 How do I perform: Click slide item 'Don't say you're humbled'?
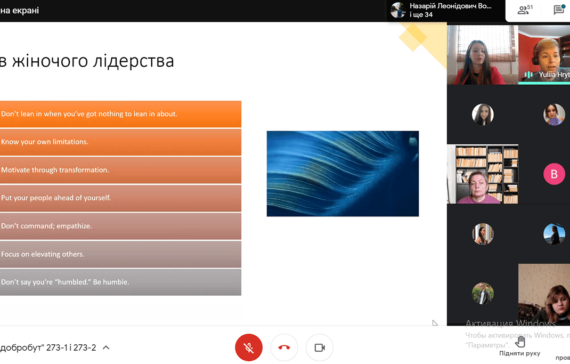click(120, 282)
